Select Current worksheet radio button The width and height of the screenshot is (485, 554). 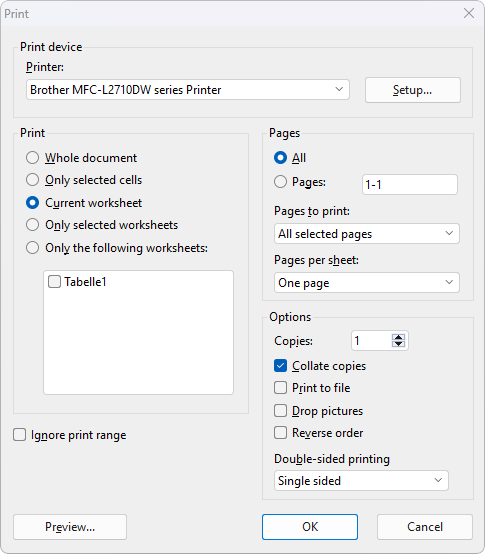pos(32,203)
